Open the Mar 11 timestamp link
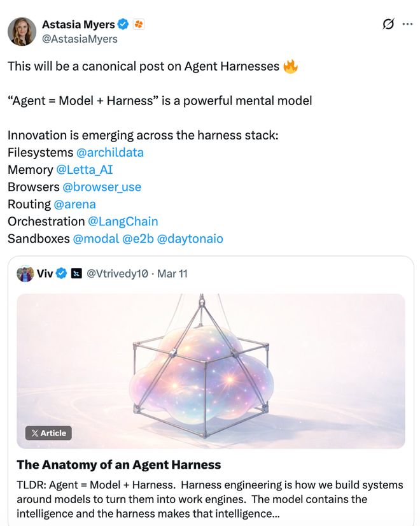Viewport: 420px width, 526px height. click(x=172, y=274)
